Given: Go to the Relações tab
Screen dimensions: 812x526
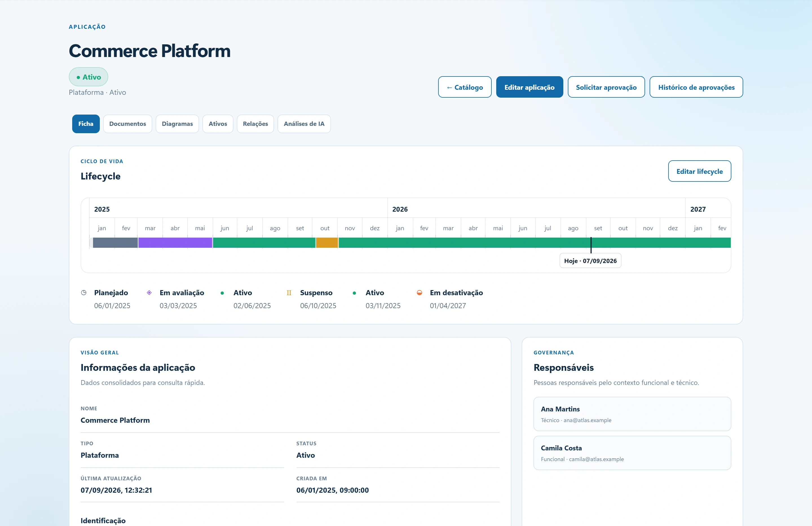Looking at the screenshot, I should [255, 124].
